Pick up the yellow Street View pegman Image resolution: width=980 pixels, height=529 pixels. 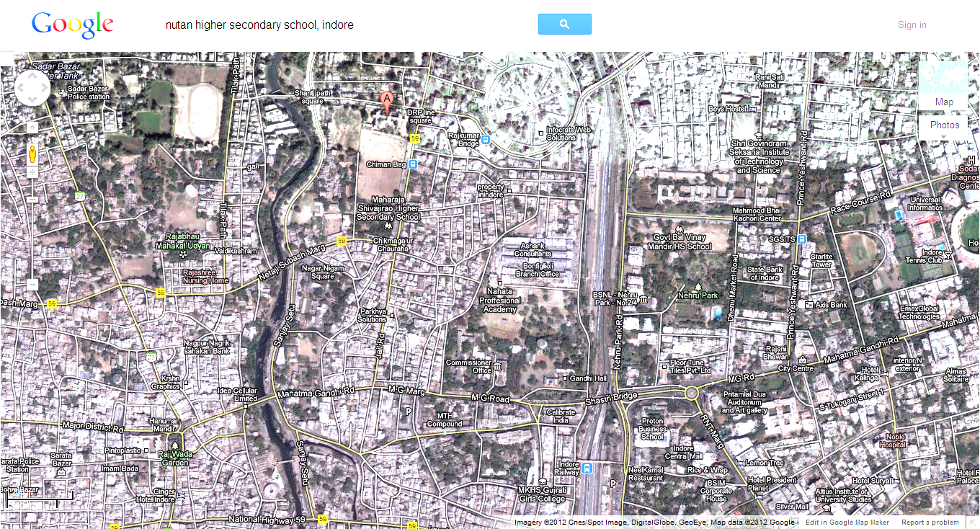32,154
